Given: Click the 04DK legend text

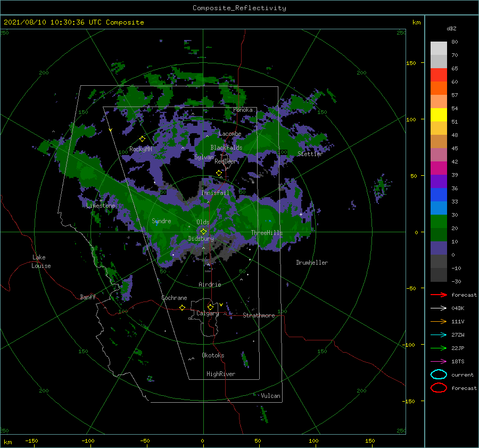Looking at the screenshot, I should coord(458,308).
